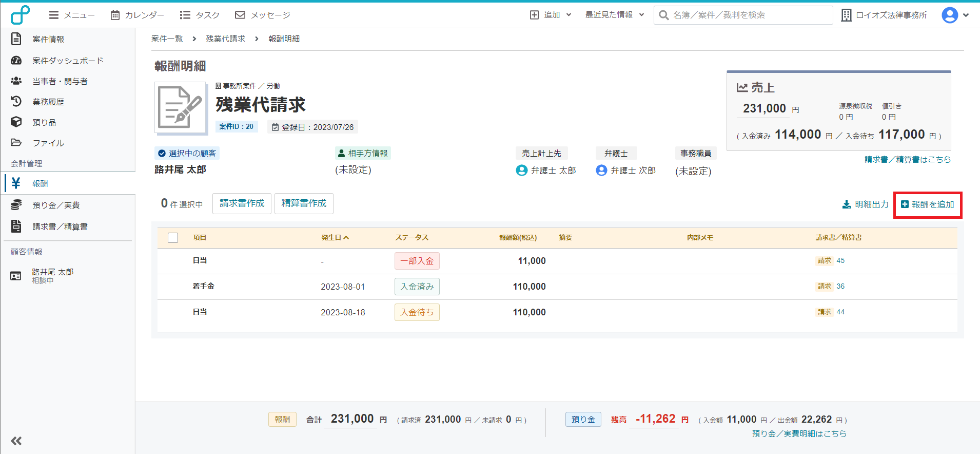Open invoice link 36
The width and height of the screenshot is (980, 454).
(x=840, y=286)
